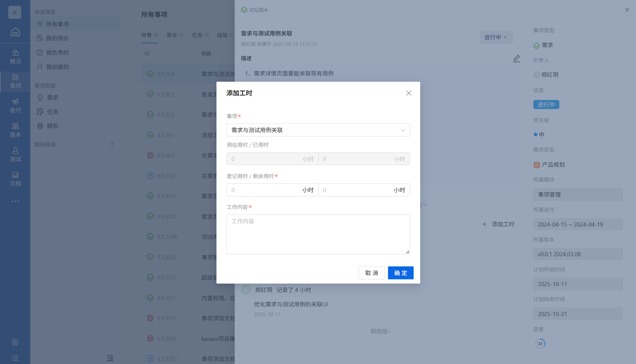The height and width of the screenshot is (364, 636).
Task: Close the 添加工时 dialog
Action: point(408,93)
